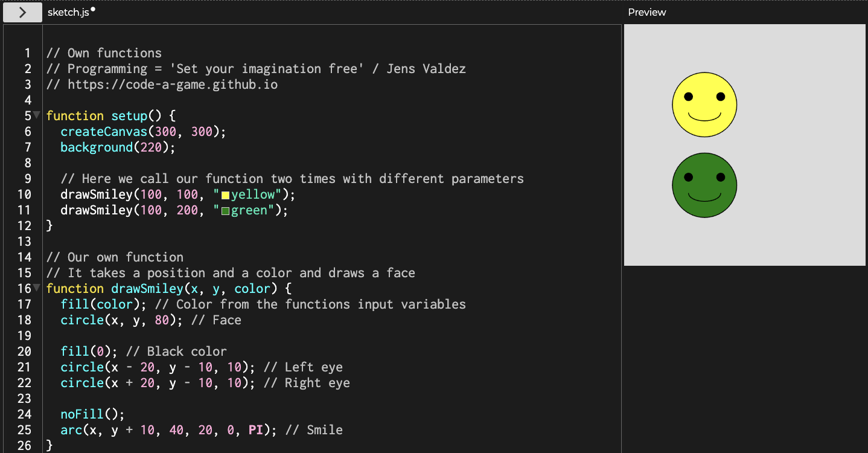The image size is (868, 453).
Task: Click the PI constant on line 25
Action: (x=255, y=429)
